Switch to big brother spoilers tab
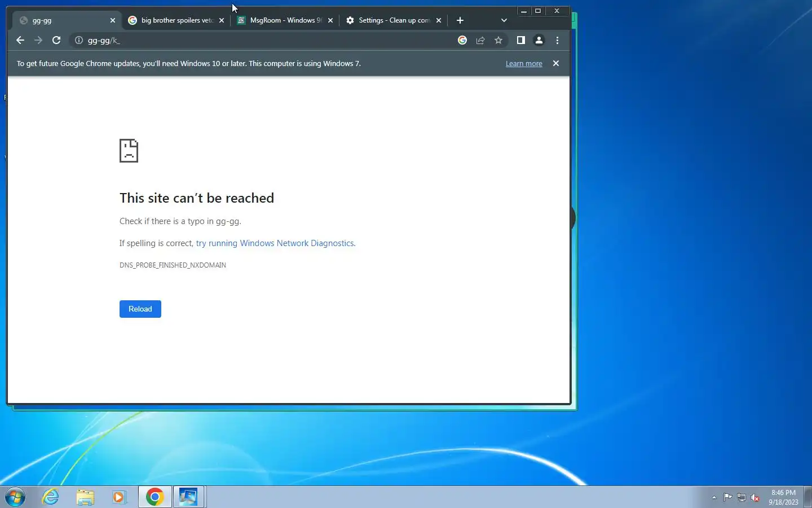 pyautogui.click(x=175, y=20)
